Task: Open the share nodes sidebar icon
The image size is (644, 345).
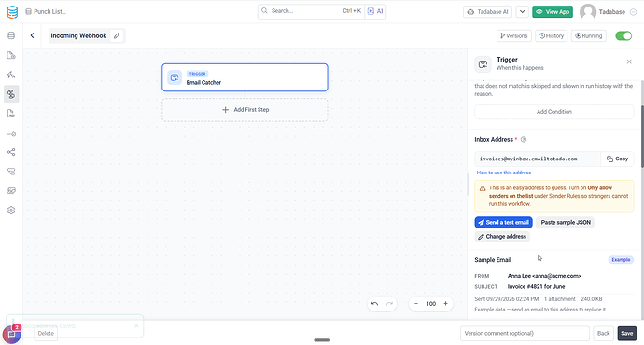Action: click(x=11, y=152)
